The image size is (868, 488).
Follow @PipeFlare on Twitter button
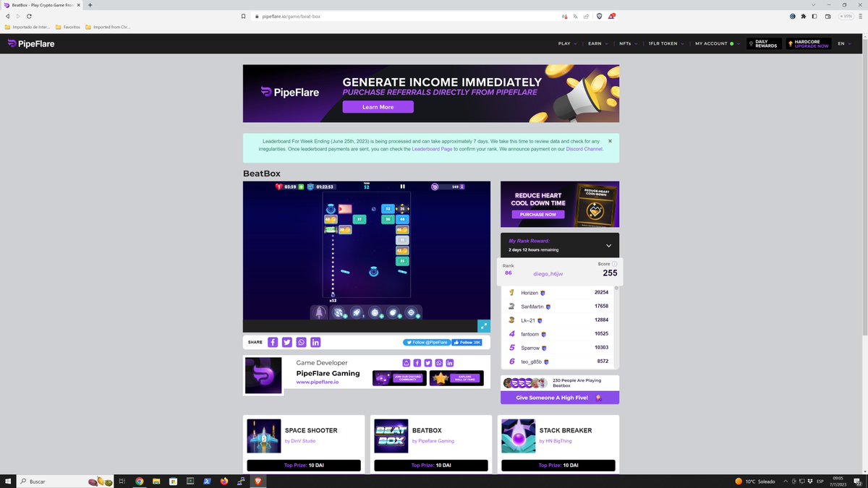427,342
